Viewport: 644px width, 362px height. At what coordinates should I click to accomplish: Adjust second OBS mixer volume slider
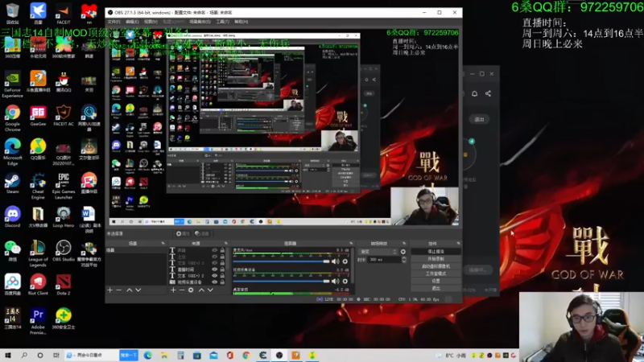(x=281, y=281)
